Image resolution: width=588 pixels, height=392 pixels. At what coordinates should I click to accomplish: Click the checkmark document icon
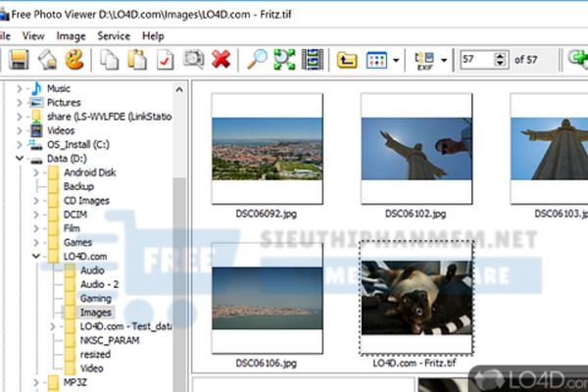(x=165, y=60)
